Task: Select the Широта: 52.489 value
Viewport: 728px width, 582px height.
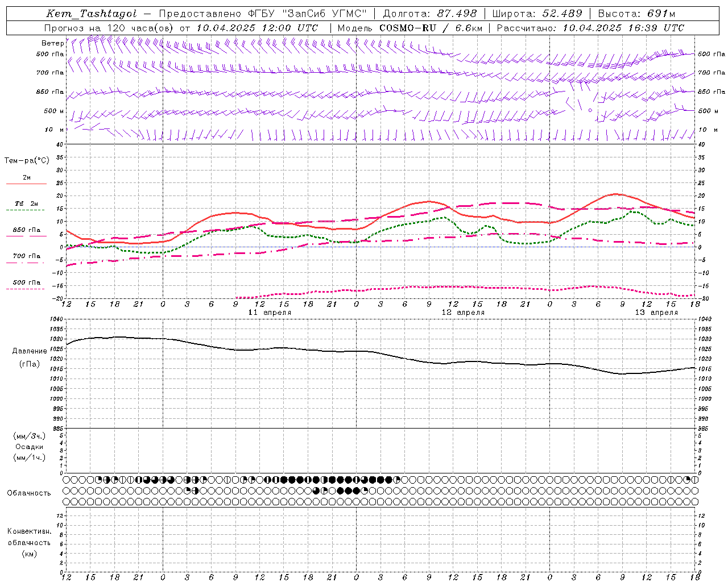Action: point(537,14)
